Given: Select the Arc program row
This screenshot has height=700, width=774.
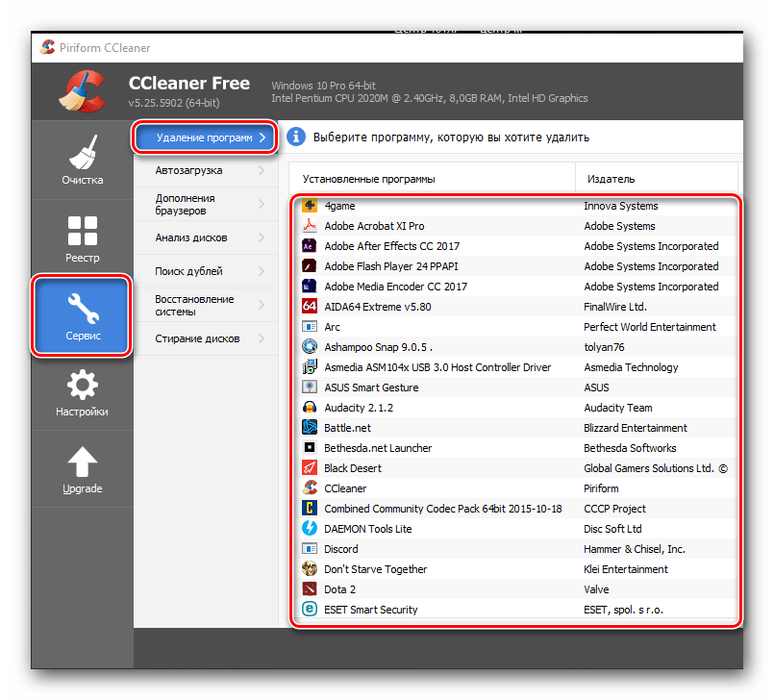Looking at the screenshot, I should (515, 327).
